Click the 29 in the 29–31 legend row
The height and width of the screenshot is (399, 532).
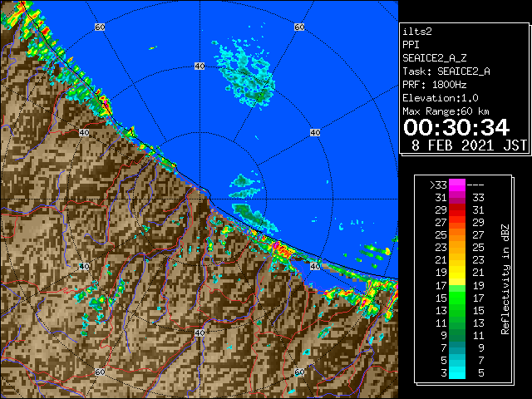point(441,210)
